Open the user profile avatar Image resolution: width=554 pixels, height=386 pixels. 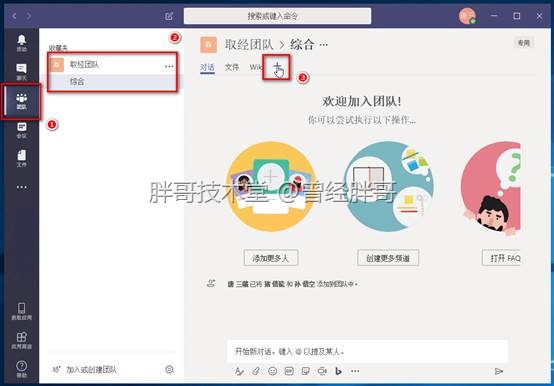[467, 16]
